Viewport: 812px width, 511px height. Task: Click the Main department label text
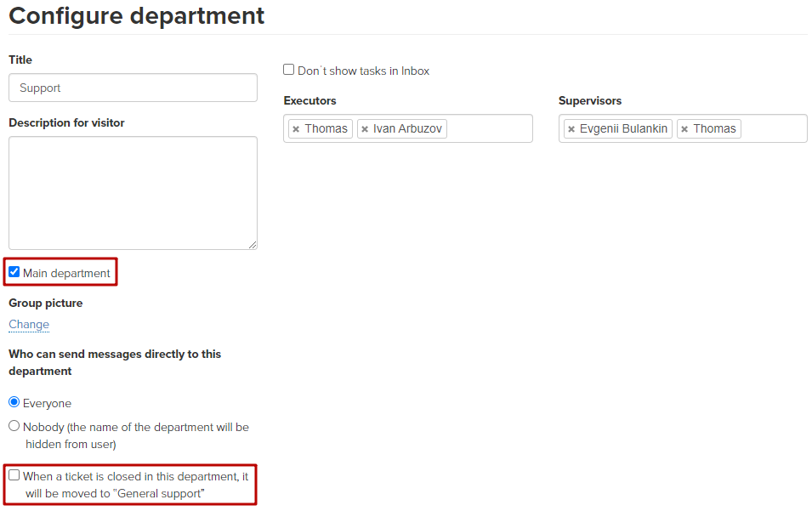pyautogui.click(x=66, y=273)
